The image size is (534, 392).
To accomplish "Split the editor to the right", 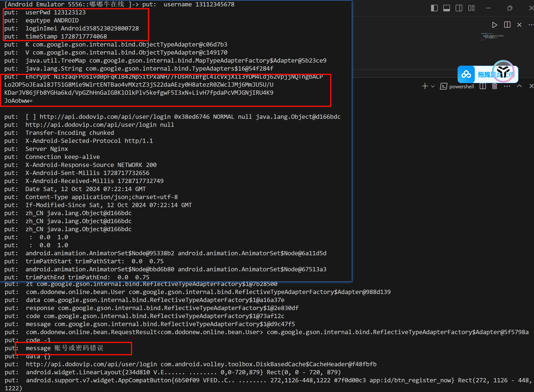I will pos(507,25).
